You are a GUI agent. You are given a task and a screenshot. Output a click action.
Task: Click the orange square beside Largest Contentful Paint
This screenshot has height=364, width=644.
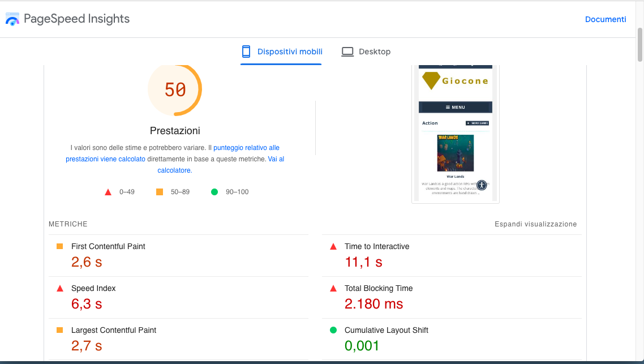click(59, 330)
